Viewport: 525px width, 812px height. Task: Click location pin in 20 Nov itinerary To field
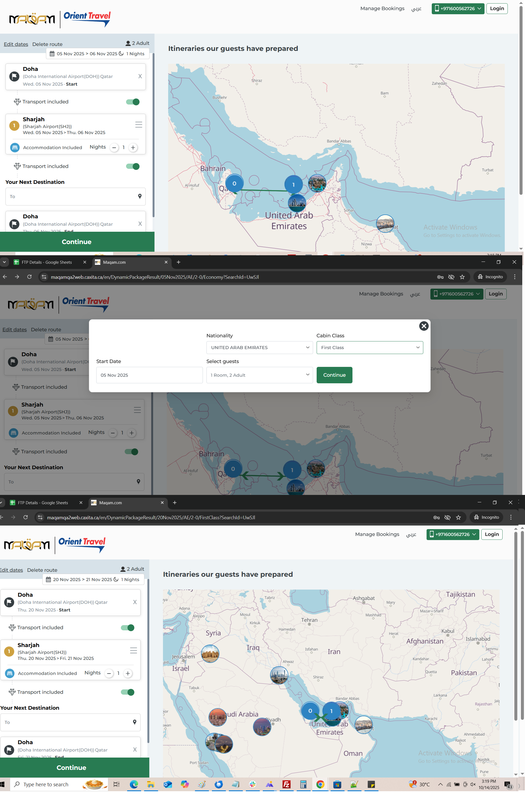coord(135,722)
